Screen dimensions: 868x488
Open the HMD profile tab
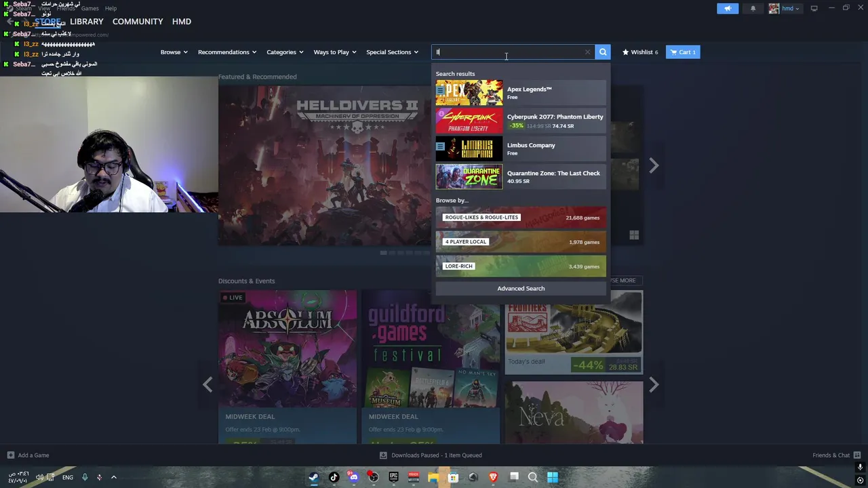(x=182, y=22)
